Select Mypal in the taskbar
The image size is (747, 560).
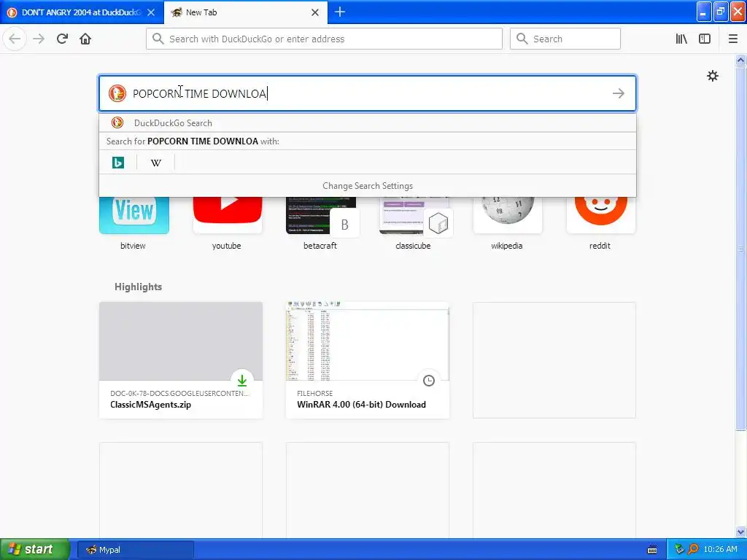[x=135, y=550]
